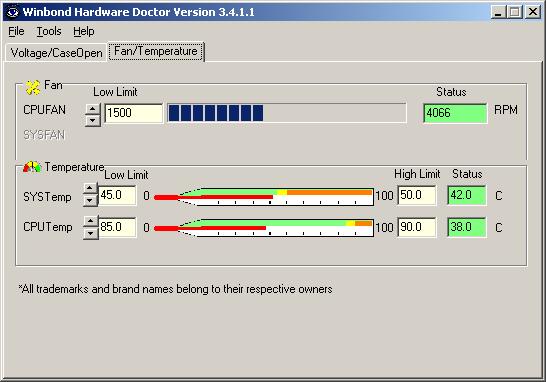The height and width of the screenshot is (382, 546).
Task: Click the High Limit column header
Action: pyautogui.click(x=417, y=174)
